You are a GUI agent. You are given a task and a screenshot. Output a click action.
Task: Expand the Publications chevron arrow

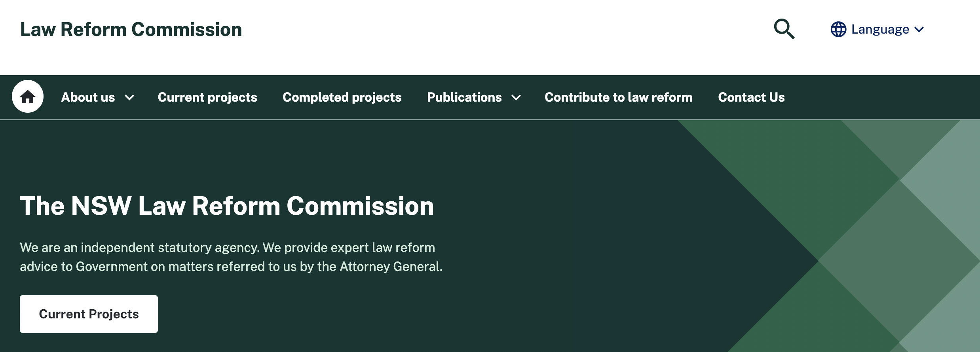tap(516, 97)
